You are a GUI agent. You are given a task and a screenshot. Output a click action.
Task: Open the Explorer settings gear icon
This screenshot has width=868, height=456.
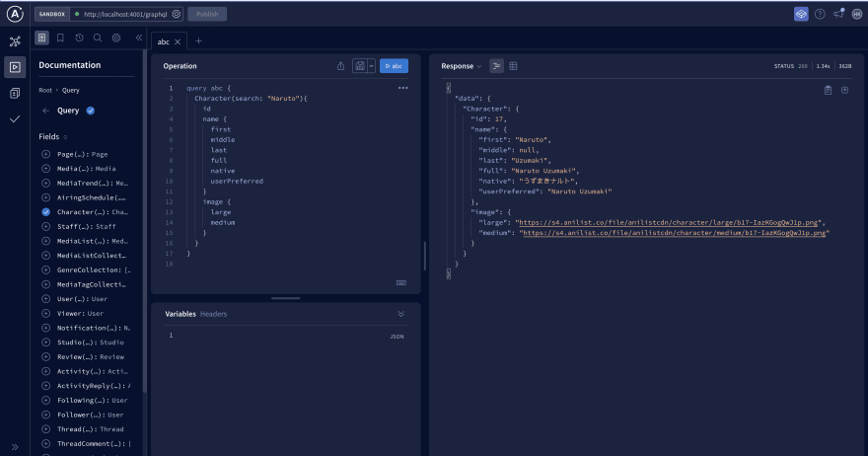click(x=116, y=38)
